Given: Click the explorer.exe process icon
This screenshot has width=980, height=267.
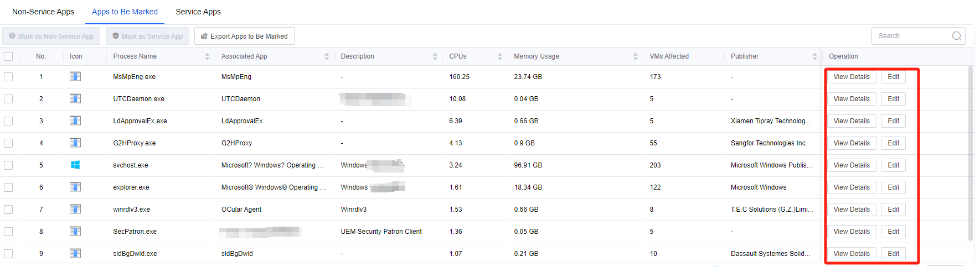Looking at the screenshot, I should point(75,187).
